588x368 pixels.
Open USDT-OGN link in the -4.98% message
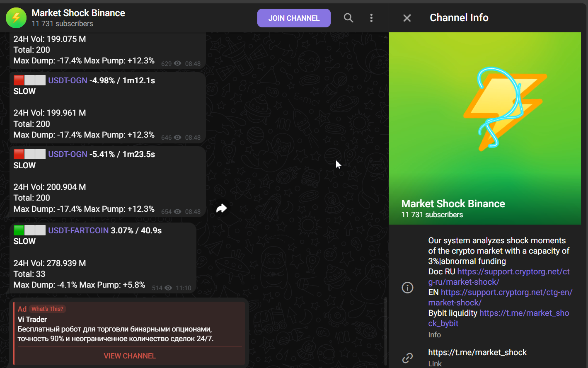pos(68,80)
